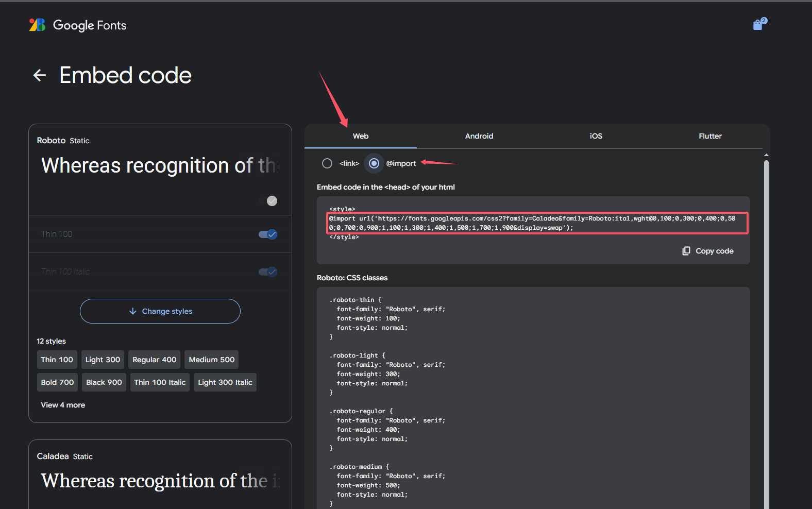Click the down arrow icon in Change styles
Viewport: 812px width, 509px height.
tap(133, 311)
